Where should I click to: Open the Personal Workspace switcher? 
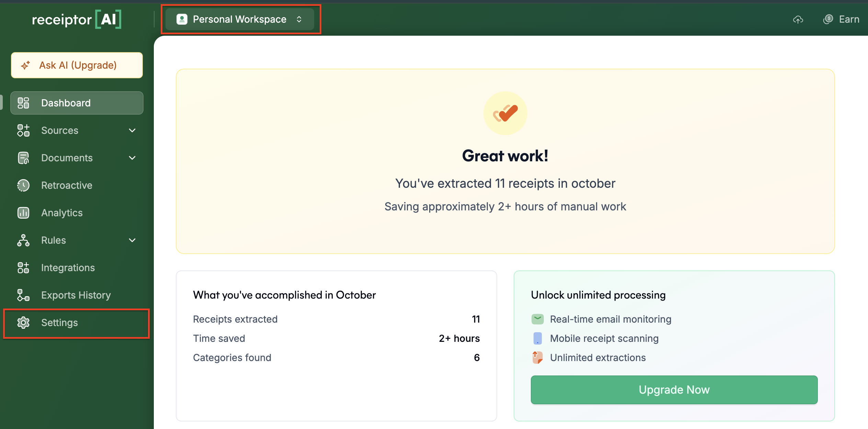[240, 19]
